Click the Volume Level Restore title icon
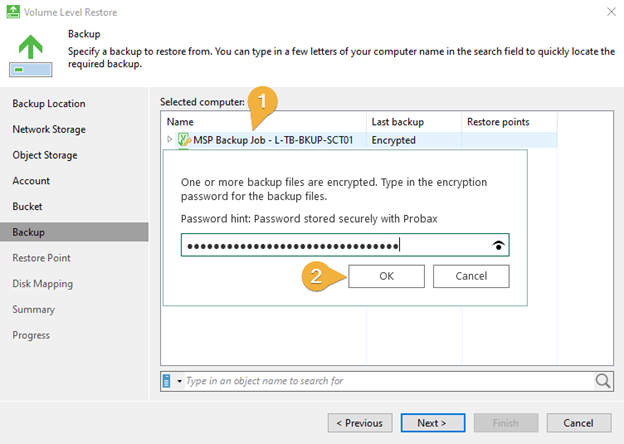 click(x=13, y=12)
